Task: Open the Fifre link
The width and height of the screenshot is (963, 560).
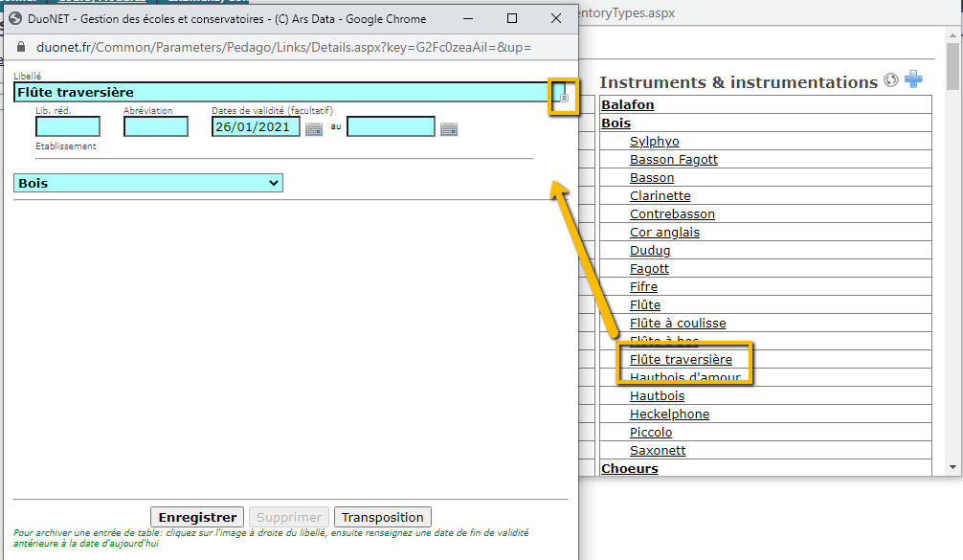Action: point(643,287)
